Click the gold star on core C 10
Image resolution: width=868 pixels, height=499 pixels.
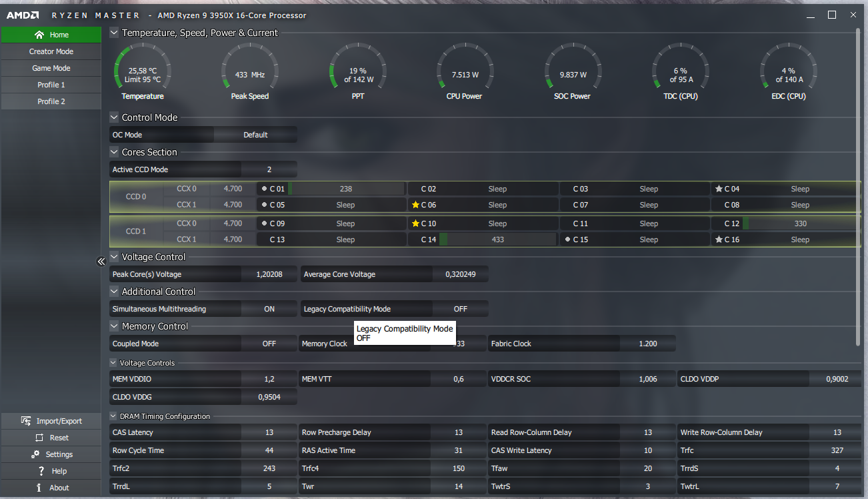pos(415,223)
